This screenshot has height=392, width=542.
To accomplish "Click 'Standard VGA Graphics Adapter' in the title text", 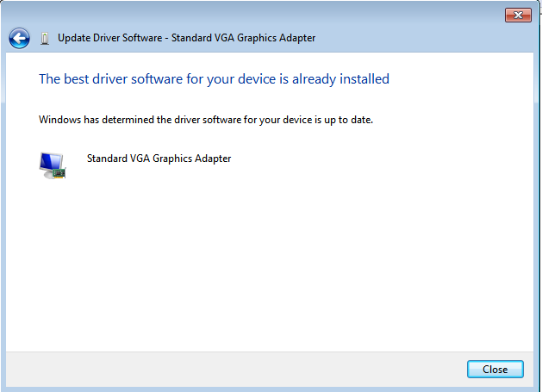I will coord(242,38).
